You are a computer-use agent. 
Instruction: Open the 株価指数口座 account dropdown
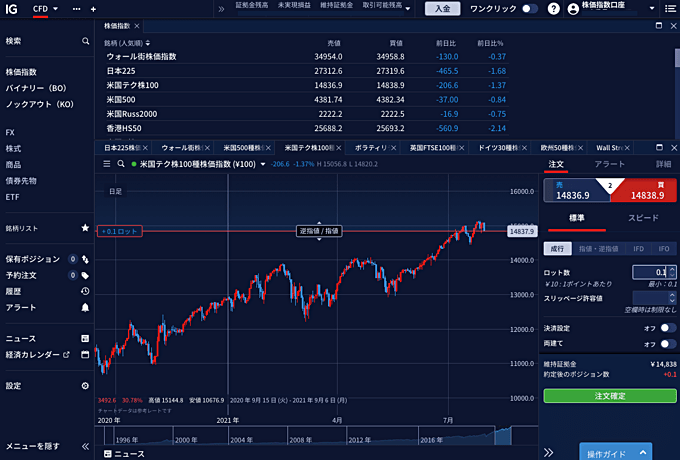651,9
